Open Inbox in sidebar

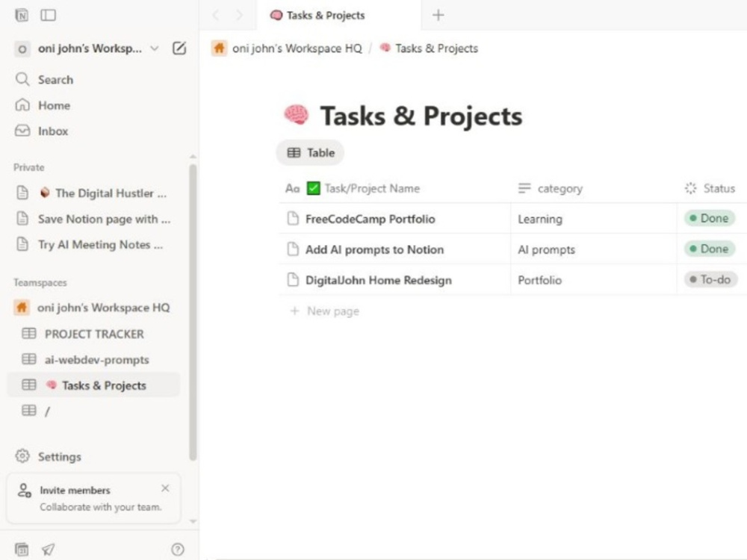pyautogui.click(x=53, y=131)
